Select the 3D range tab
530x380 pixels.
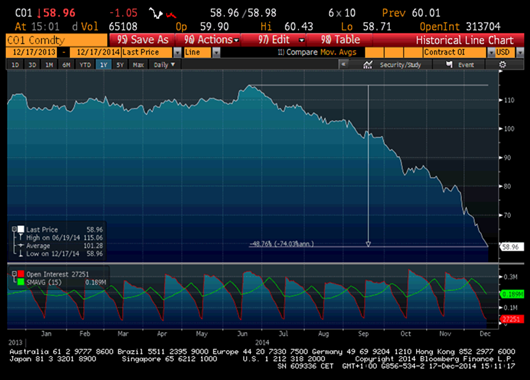tap(32, 65)
